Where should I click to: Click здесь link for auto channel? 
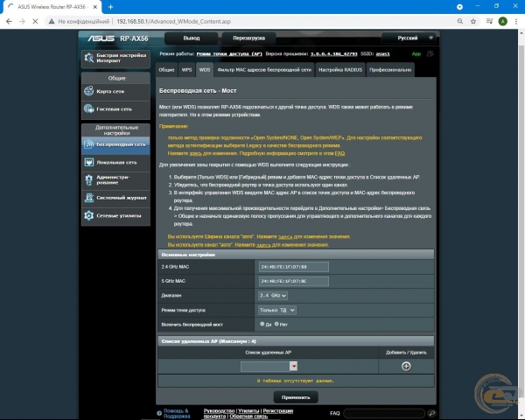coord(263,245)
